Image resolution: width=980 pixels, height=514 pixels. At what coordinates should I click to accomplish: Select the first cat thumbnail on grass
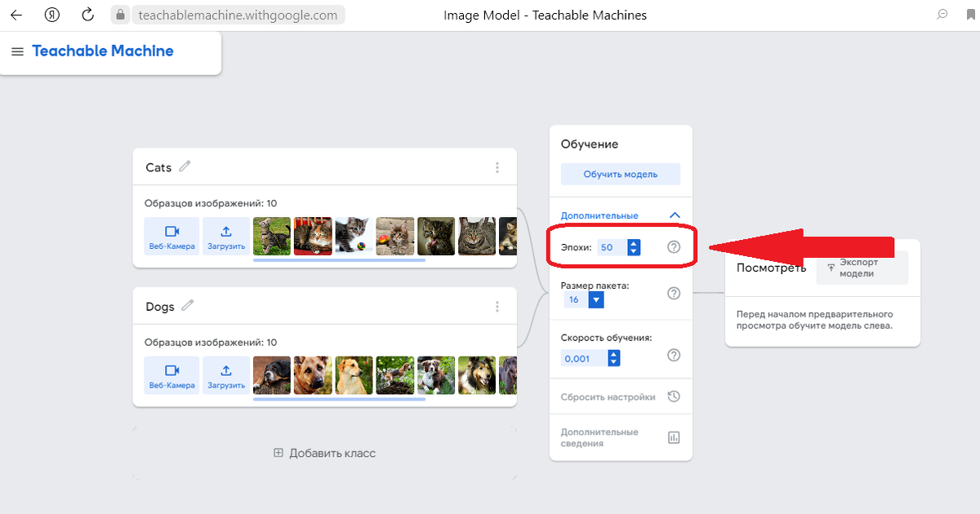(x=272, y=237)
